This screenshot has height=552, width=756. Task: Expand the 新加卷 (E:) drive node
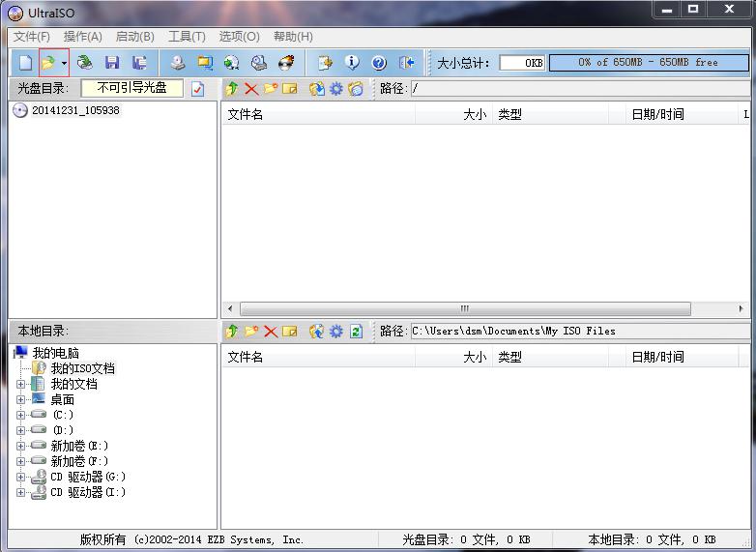pyautogui.click(x=20, y=446)
